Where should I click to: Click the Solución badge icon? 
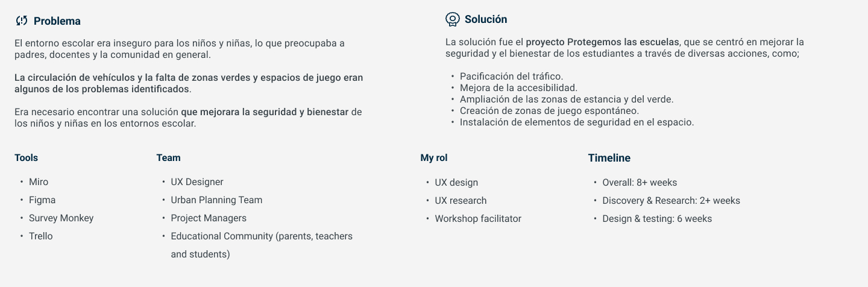point(452,19)
